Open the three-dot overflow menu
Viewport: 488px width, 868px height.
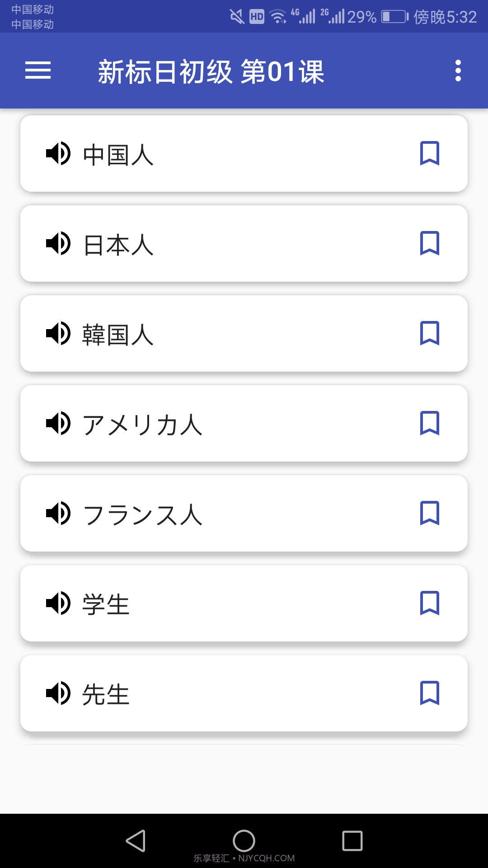(458, 71)
